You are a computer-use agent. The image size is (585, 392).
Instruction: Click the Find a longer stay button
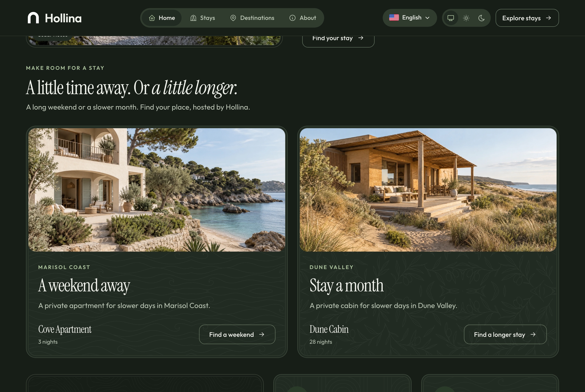pos(505,334)
